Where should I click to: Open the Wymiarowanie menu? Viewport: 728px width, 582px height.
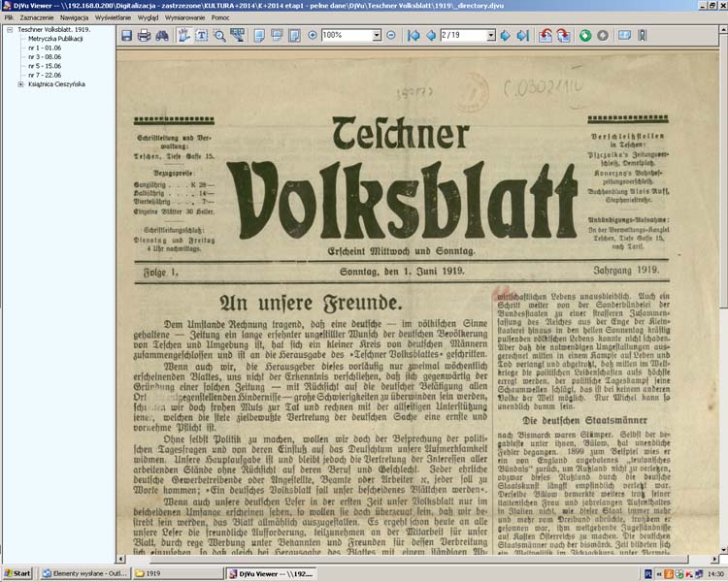184,17
